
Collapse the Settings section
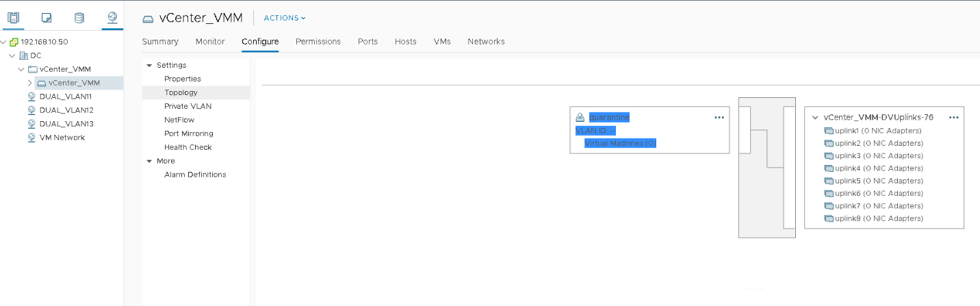(149, 65)
